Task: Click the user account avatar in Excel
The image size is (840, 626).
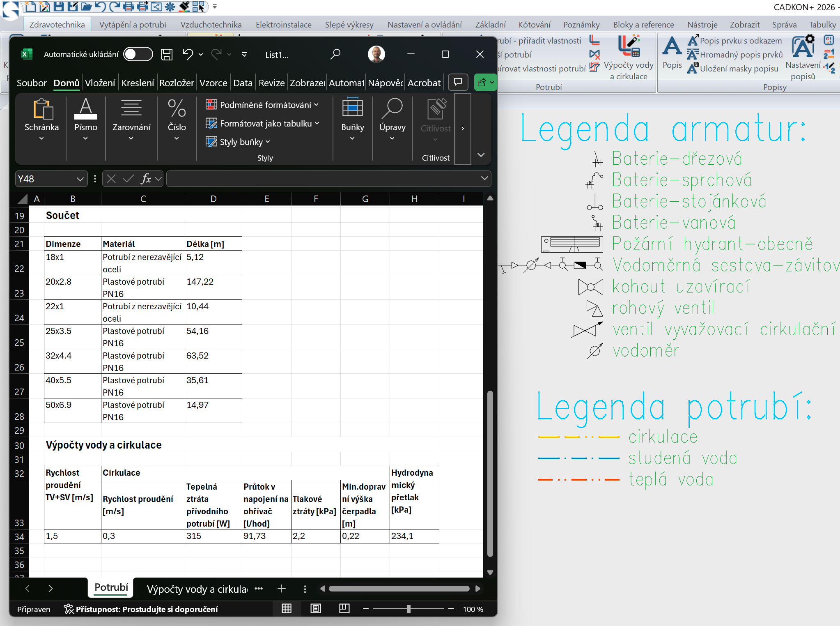Action: coord(376,54)
